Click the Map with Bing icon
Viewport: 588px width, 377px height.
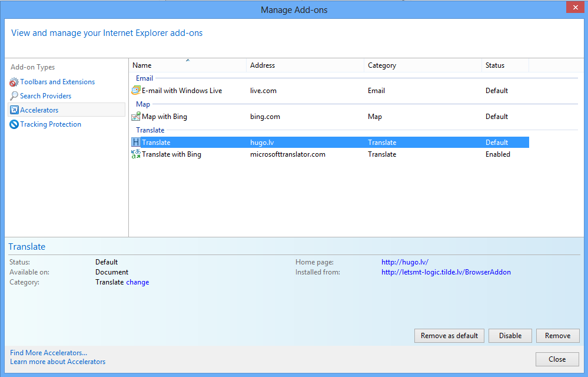[136, 116]
